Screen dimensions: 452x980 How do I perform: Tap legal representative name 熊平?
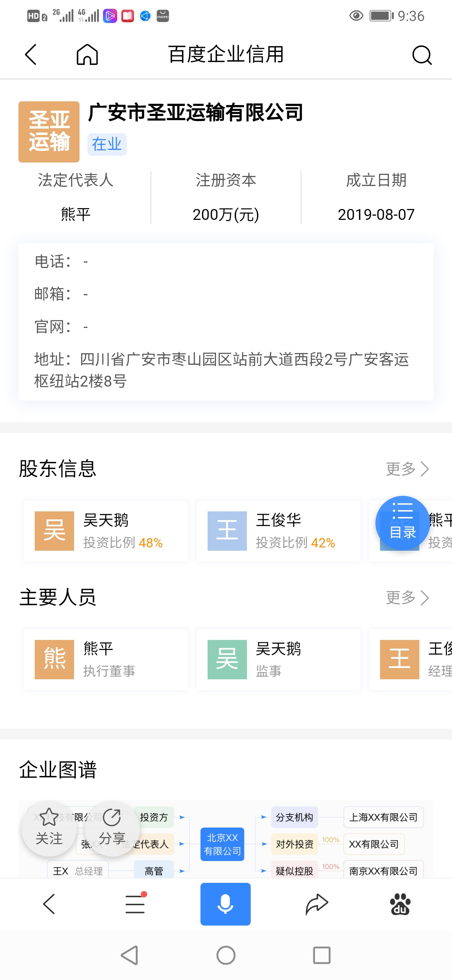(x=76, y=214)
